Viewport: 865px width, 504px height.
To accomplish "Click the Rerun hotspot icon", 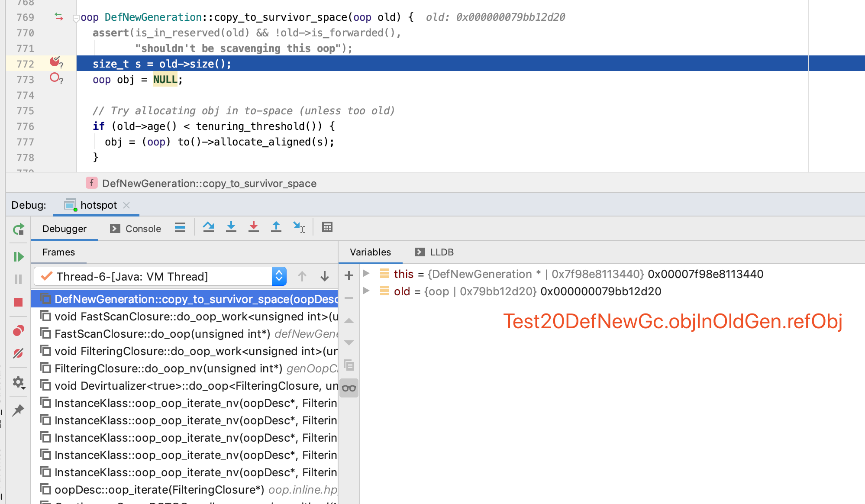I will 18,229.
